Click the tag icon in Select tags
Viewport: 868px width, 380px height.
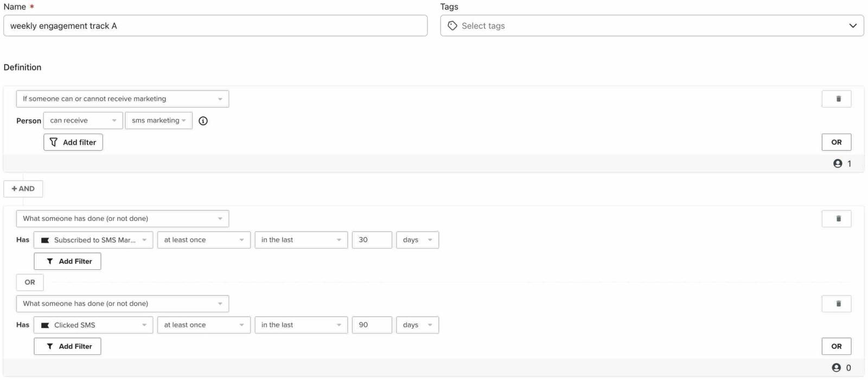(x=452, y=25)
